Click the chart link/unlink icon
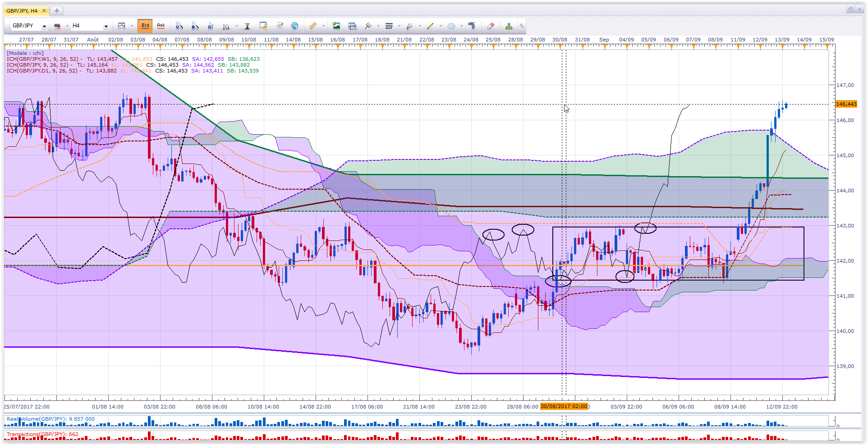Screen dimensions: 868x445 tap(57, 26)
